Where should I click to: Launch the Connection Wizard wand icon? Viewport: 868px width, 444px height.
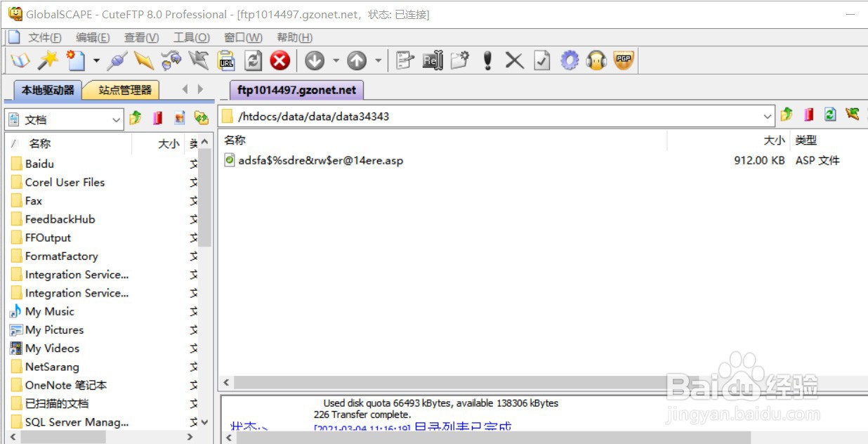48,60
